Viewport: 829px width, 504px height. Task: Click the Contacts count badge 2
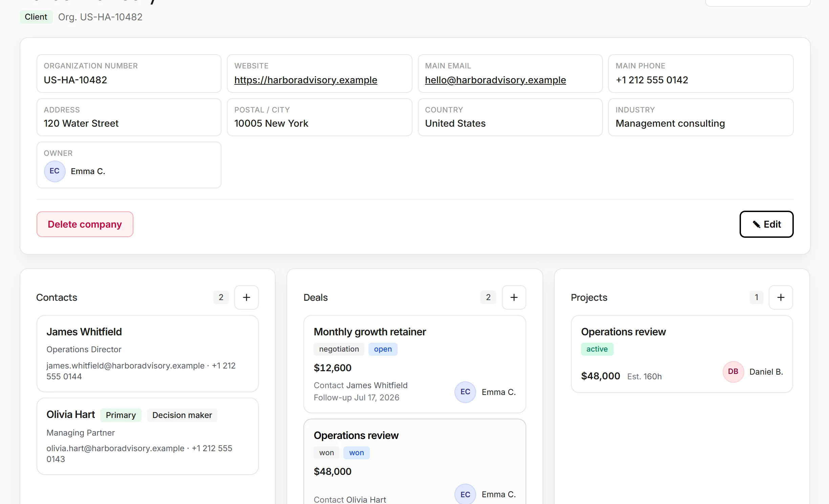pos(221,297)
